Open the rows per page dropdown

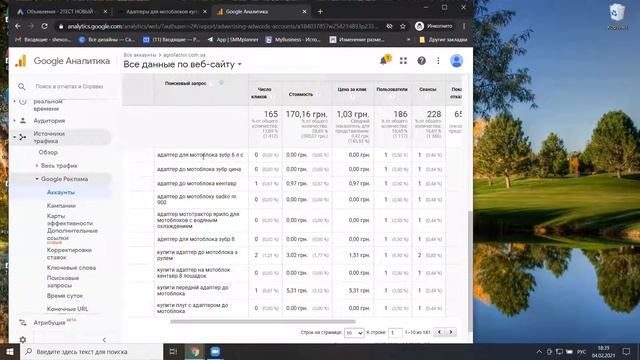click(x=354, y=333)
